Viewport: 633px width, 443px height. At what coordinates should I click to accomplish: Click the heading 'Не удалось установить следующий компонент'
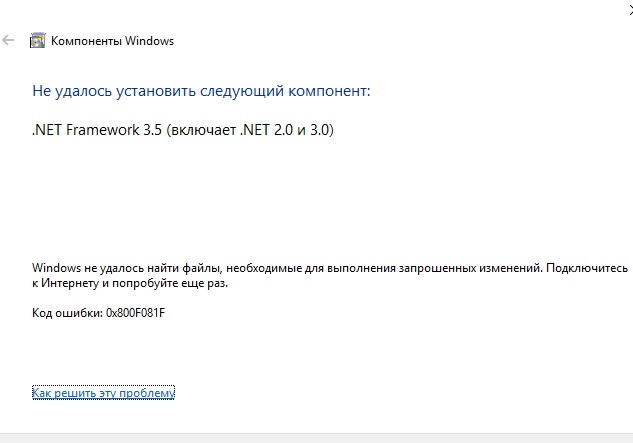(201, 91)
